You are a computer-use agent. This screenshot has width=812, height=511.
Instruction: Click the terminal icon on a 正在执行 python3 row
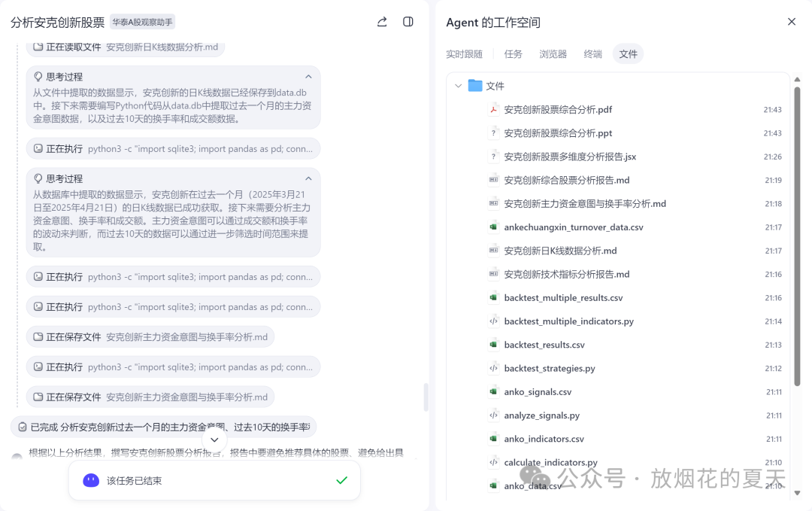click(x=37, y=148)
